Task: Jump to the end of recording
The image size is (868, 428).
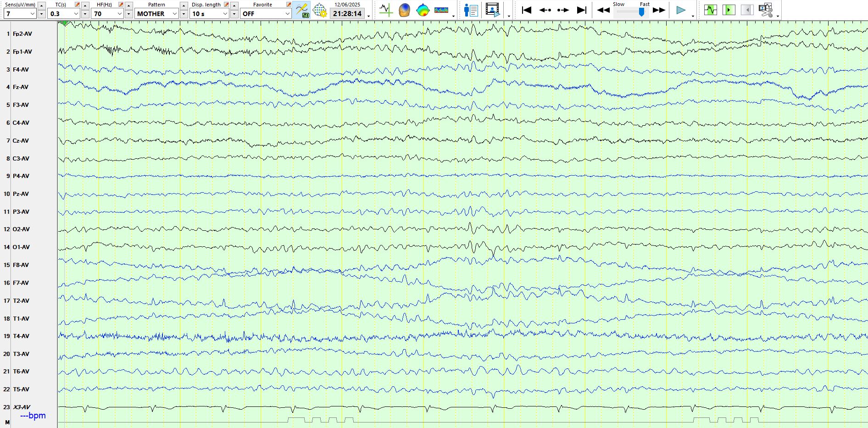Action: click(582, 10)
